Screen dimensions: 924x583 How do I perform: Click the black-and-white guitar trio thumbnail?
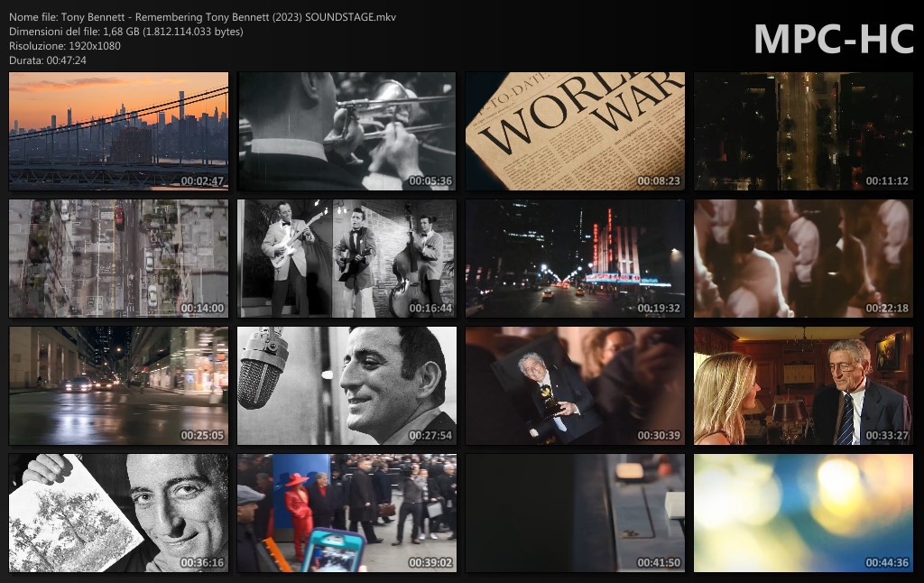(x=346, y=258)
